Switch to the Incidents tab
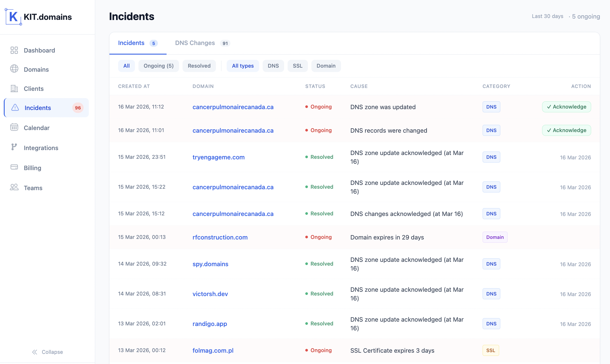This screenshot has height=364, width=610. (x=138, y=43)
